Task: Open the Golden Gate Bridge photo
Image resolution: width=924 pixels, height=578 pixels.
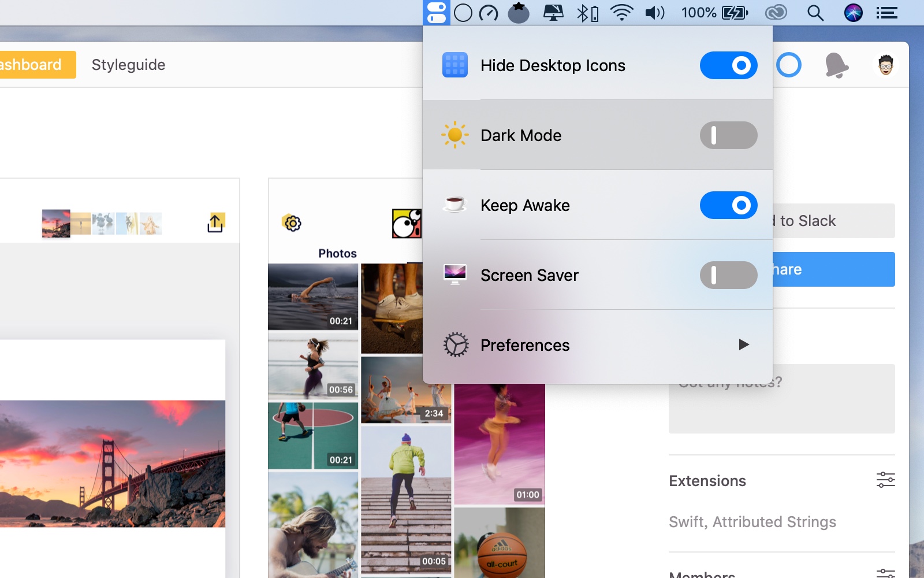Action: point(113,463)
